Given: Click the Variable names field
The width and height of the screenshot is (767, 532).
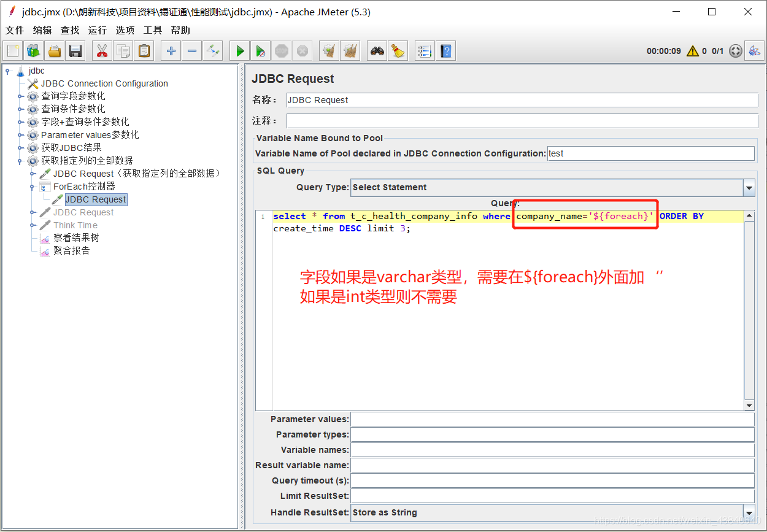Looking at the screenshot, I should 552,450.
